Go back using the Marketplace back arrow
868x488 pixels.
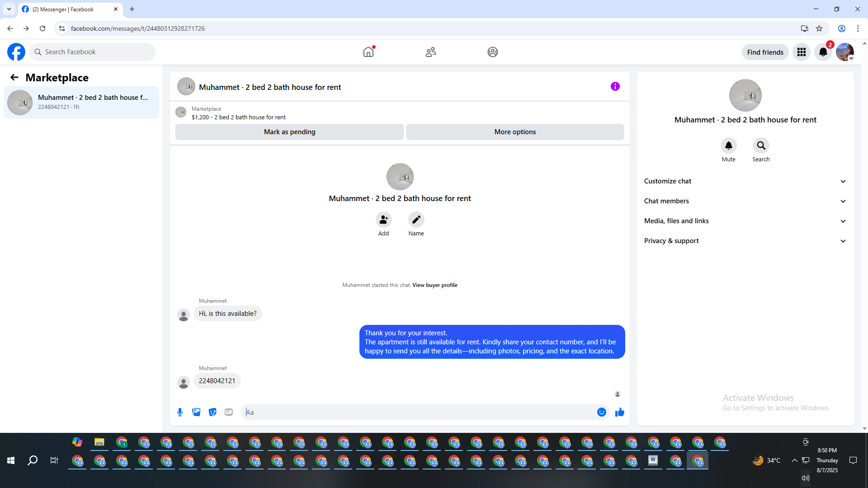(x=14, y=77)
